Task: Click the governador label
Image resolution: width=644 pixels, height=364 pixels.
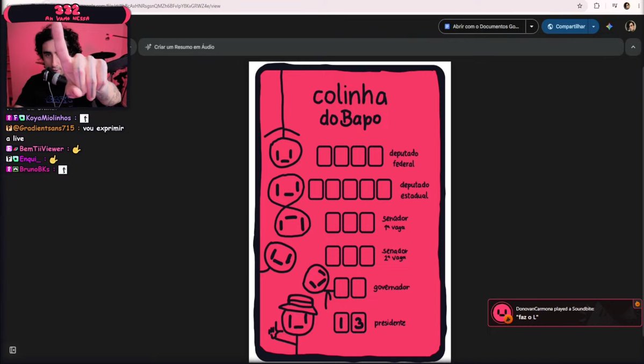Action: (x=391, y=287)
